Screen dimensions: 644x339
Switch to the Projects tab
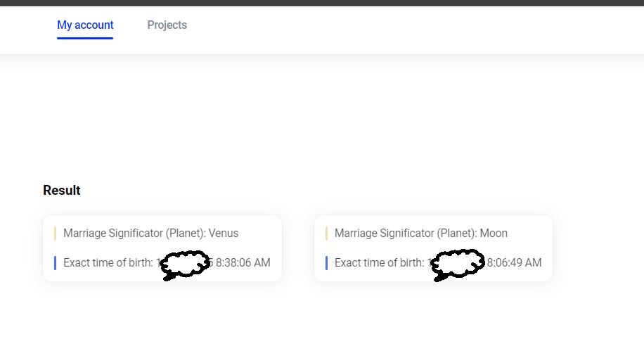click(167, 25)
